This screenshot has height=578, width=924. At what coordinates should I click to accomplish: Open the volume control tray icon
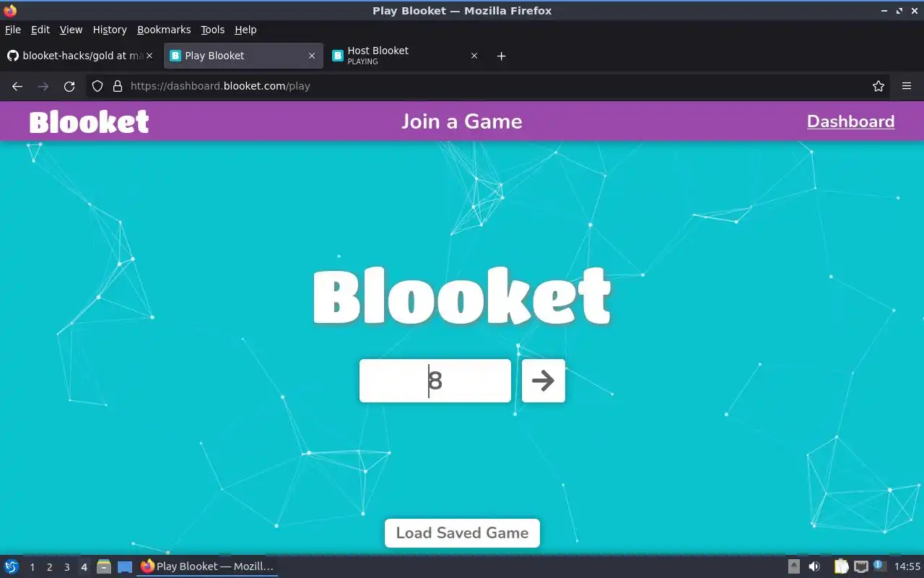tap(814, 566)
